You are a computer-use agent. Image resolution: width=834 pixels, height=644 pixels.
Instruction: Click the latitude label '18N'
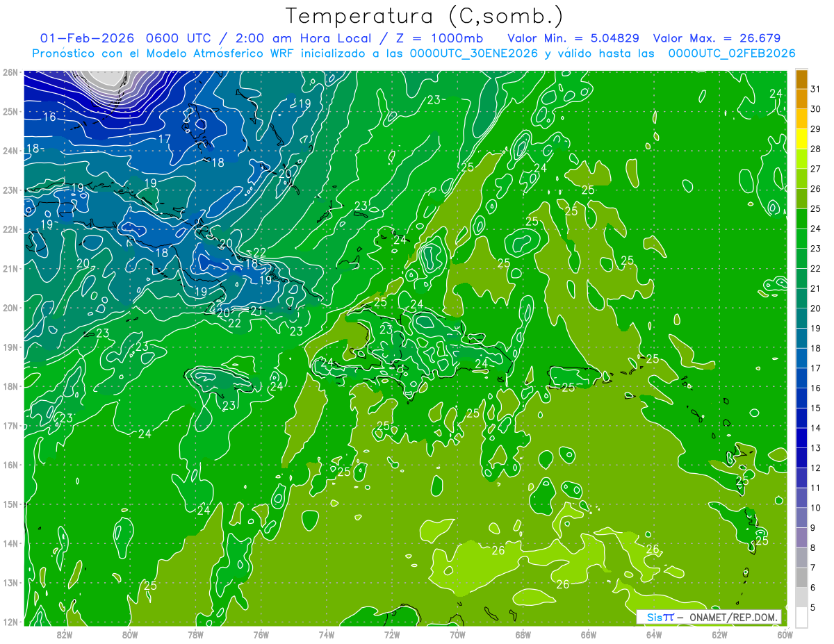10,386
